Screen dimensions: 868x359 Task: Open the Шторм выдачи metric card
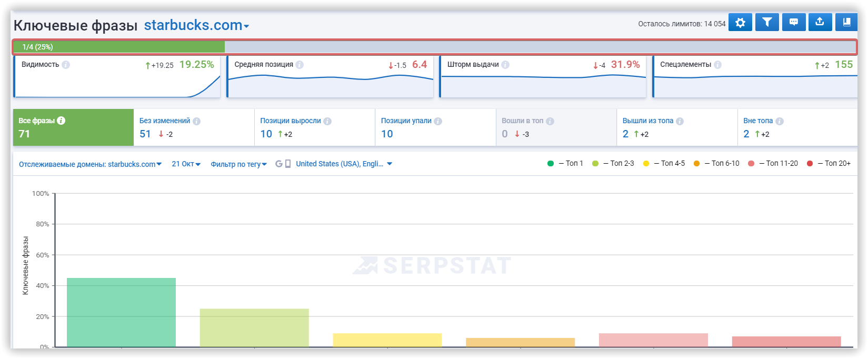click(x=543, y=77)
